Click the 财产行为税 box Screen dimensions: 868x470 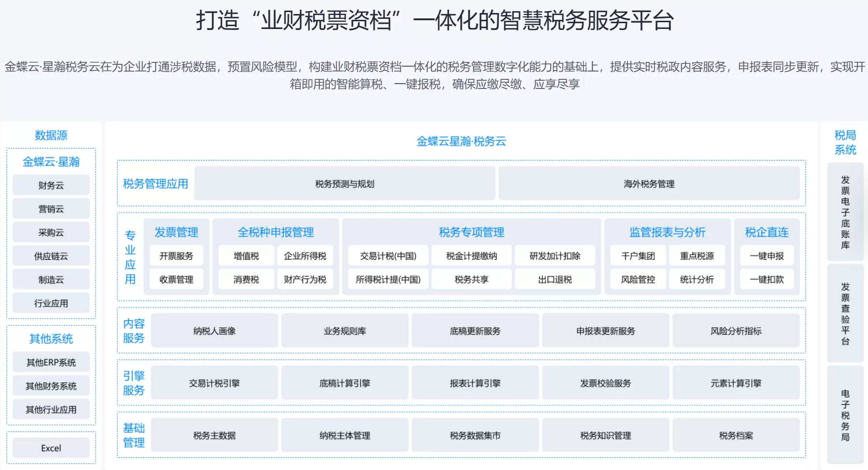click(x=305, y=279)
